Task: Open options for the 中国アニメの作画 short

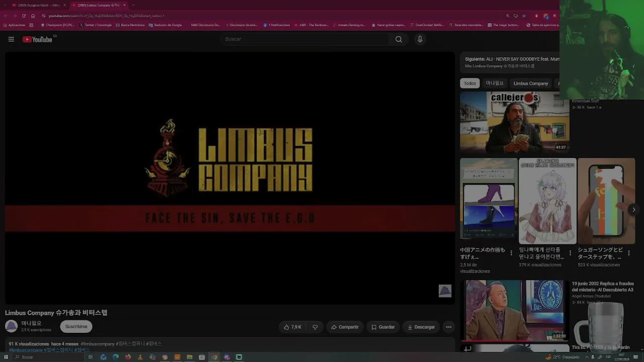Action: tap(511, 253)
